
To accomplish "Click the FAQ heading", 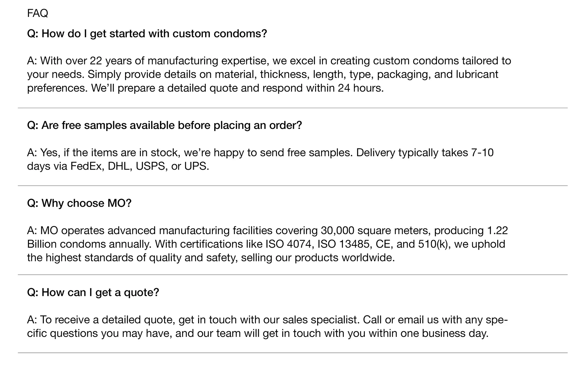I will tap(37, 13).
